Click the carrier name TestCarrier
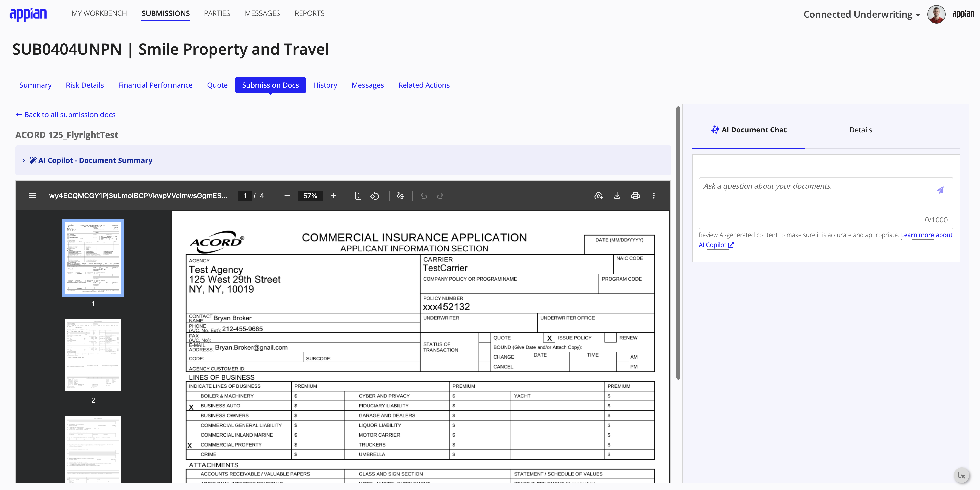The image size is (980, 490). 445,268
